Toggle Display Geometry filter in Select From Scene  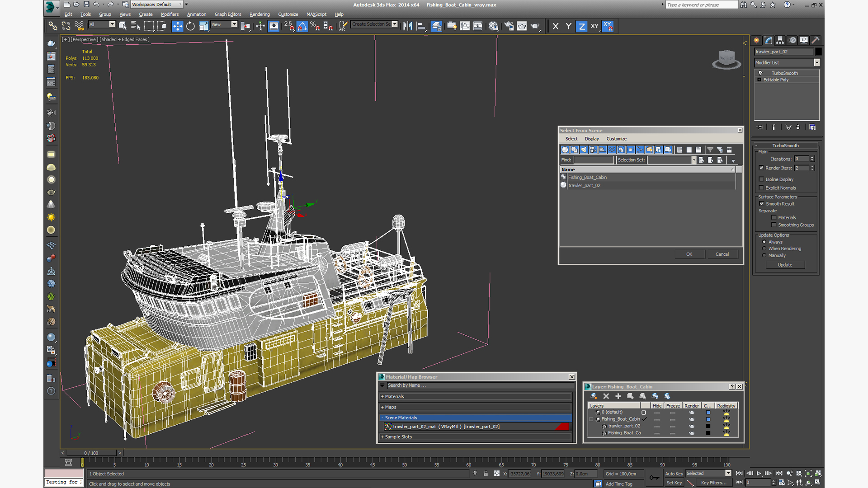565,150
